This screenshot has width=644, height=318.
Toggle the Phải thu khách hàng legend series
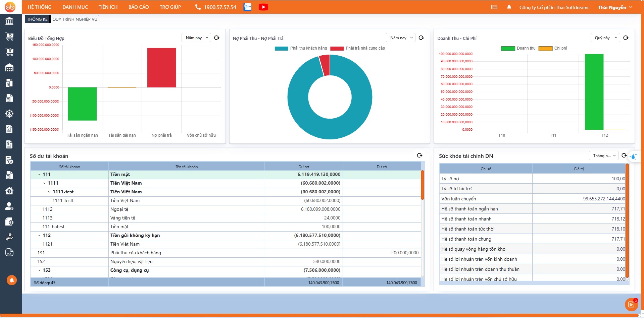click(308, 48)
